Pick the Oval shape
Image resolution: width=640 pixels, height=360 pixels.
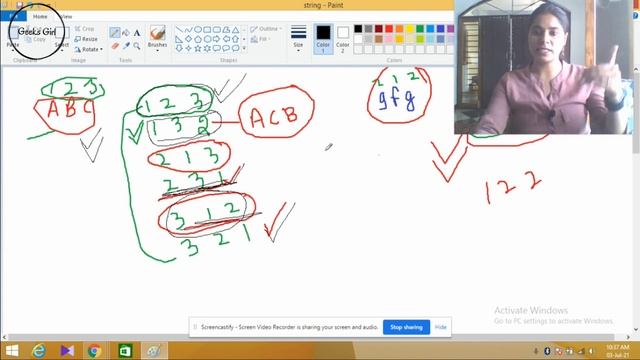click(198, 29)
